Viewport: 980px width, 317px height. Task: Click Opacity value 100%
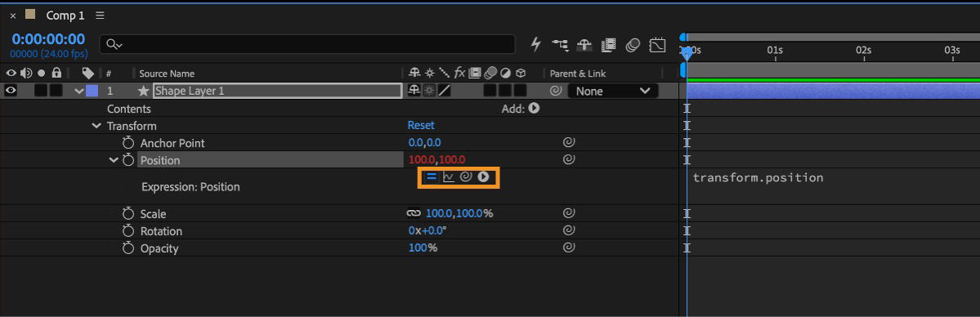click(423, 248)
